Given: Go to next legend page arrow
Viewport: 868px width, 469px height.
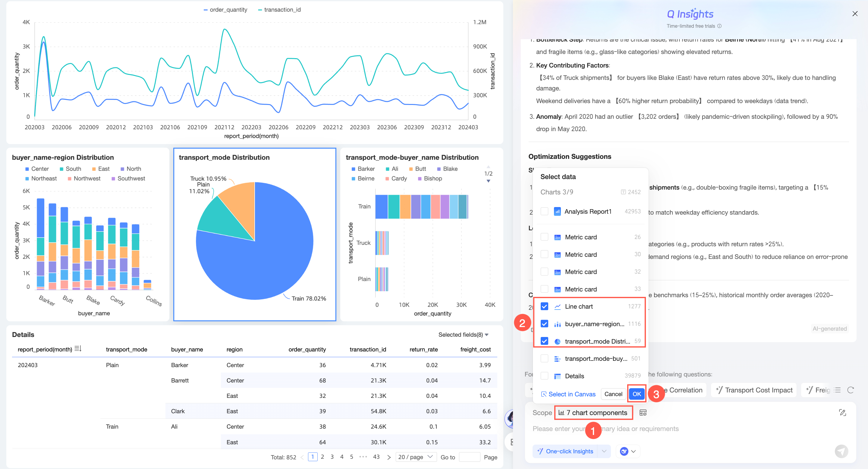Looking at the screenshot, I should click(x=488, y=181).
